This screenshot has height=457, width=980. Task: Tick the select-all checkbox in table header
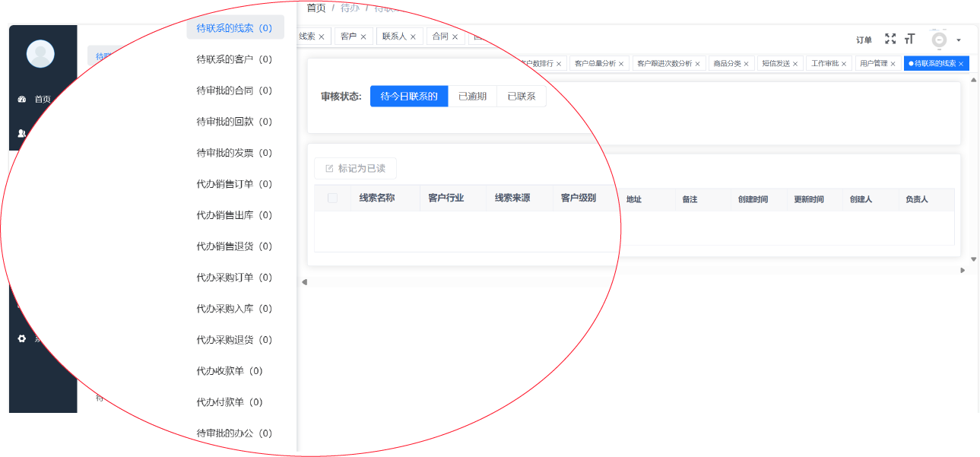[332, 198]
